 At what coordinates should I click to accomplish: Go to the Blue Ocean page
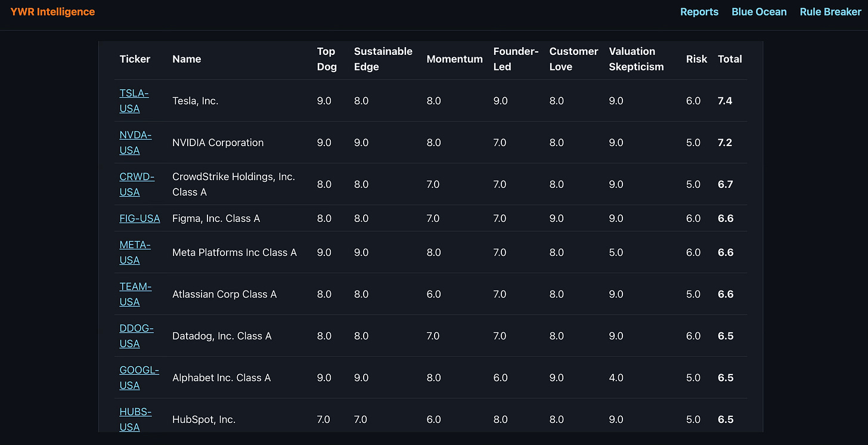759,12
